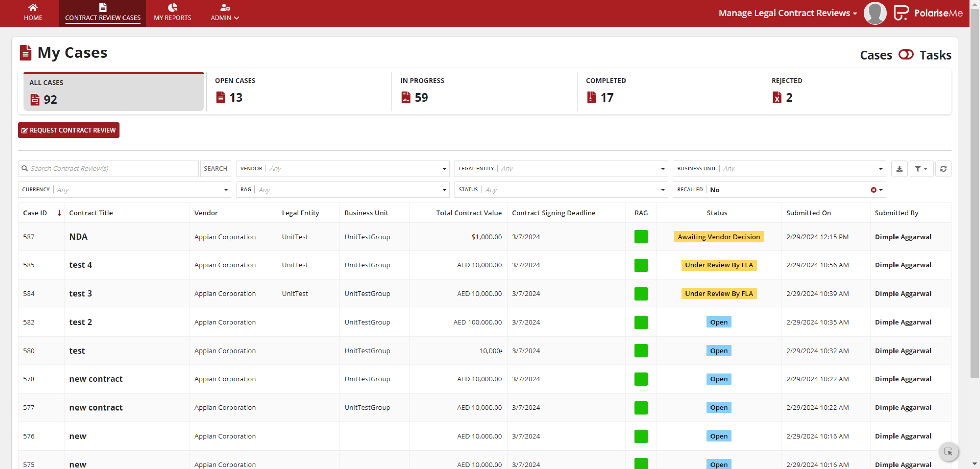Click Dimple Aggarwal in row 587
This screenshot has width=980, height=469.
click(903, 237)
